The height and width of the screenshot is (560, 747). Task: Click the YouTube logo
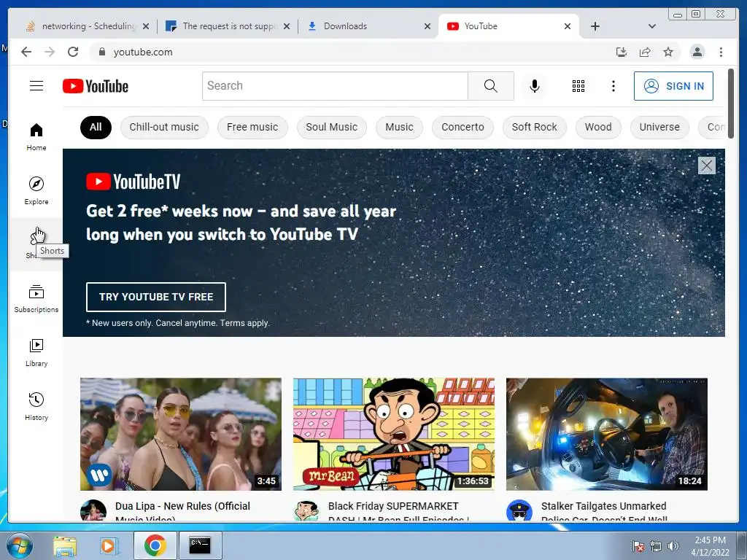(x=96, y=86)
